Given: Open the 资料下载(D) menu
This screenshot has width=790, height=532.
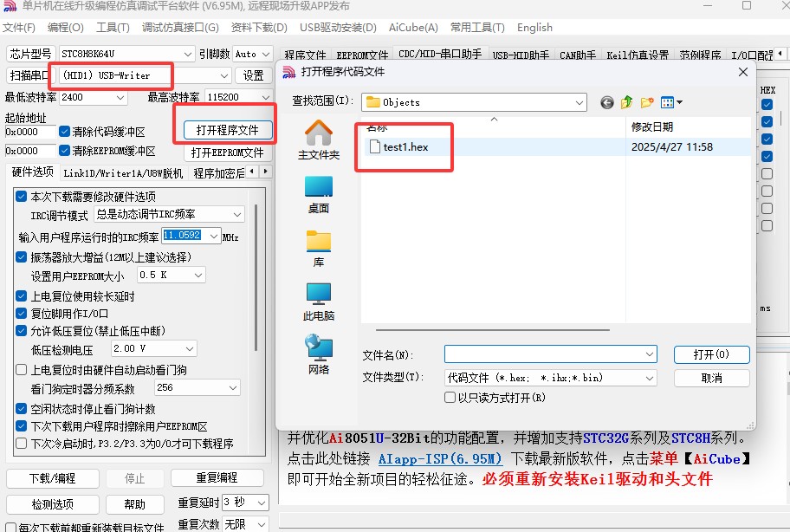Looking at the screenshot, I should point(259,28).
